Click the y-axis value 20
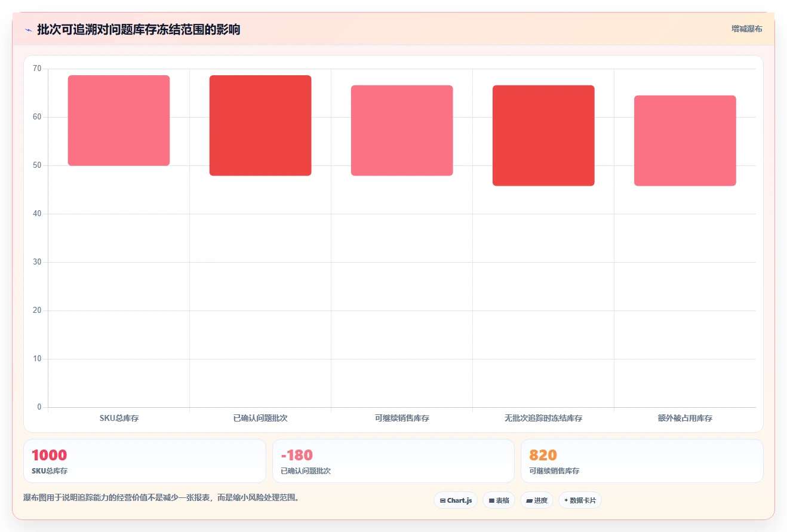787x532 pixels. 37,310
